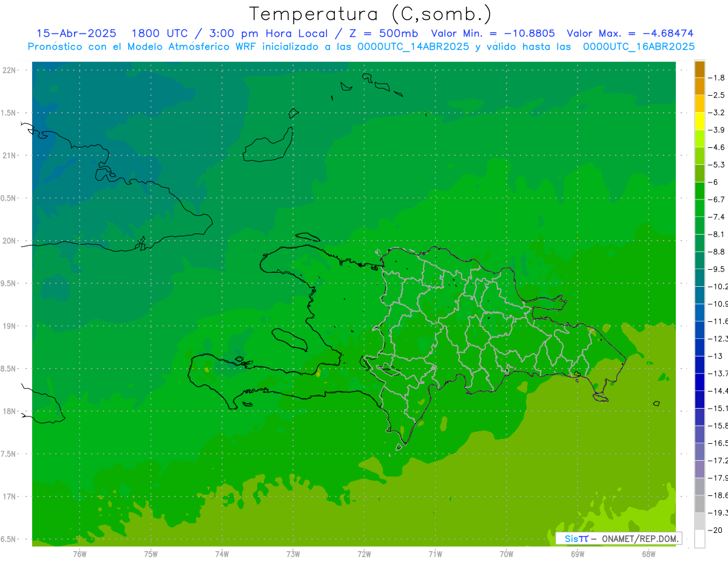Select the date text "15-Abr-2025"

pyautogui.click(x=76, y=33)
